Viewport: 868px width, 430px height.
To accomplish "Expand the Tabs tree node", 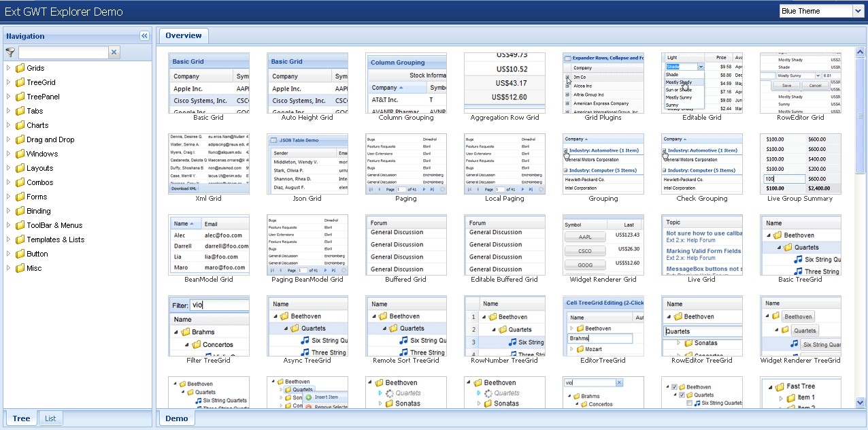I will 8,111.
